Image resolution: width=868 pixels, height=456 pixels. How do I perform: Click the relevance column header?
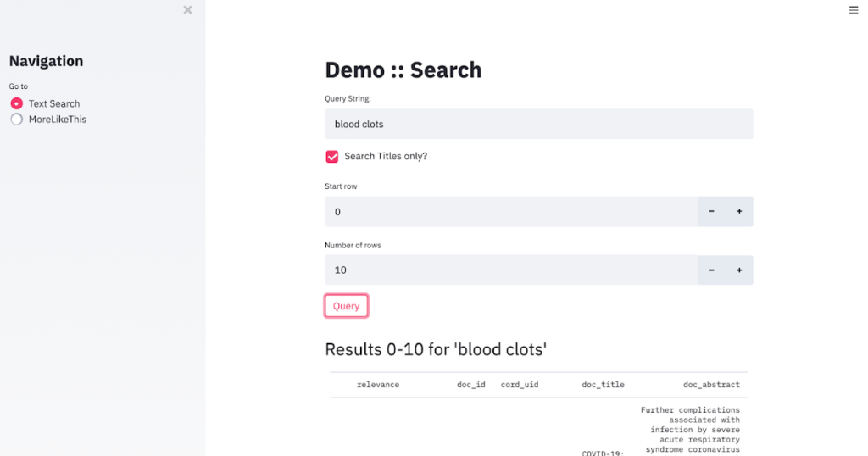point(378,385)
